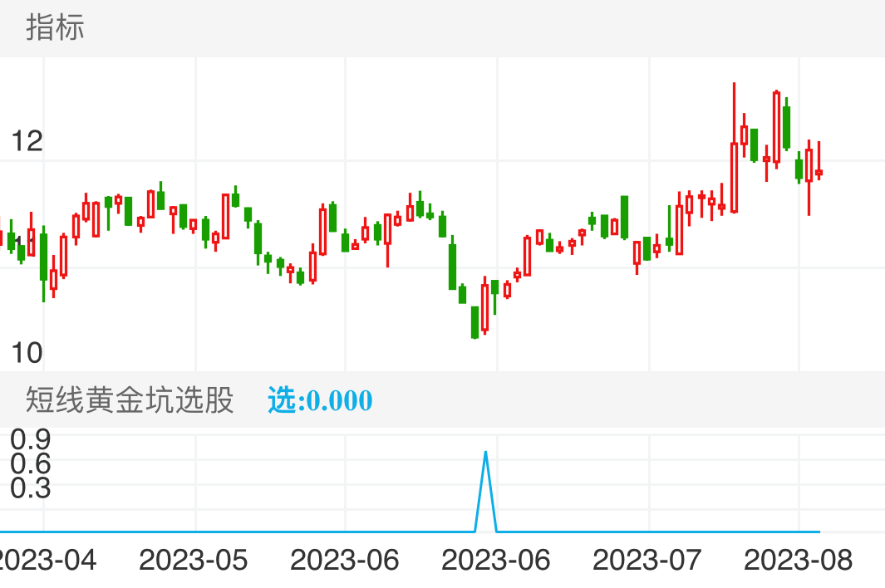The image size is (885, 588).
Task: Click the 选:0.000 indicator value
Action: (x=320, y=400)
